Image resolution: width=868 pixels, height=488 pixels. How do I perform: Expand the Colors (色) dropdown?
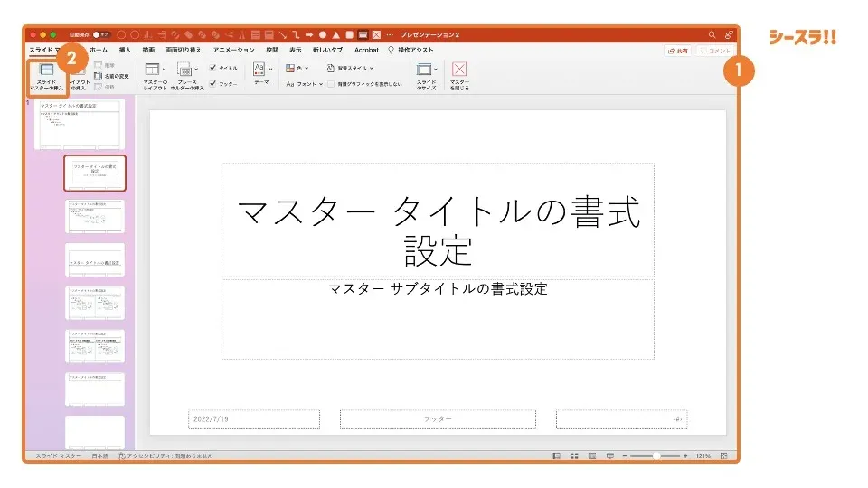297,68
